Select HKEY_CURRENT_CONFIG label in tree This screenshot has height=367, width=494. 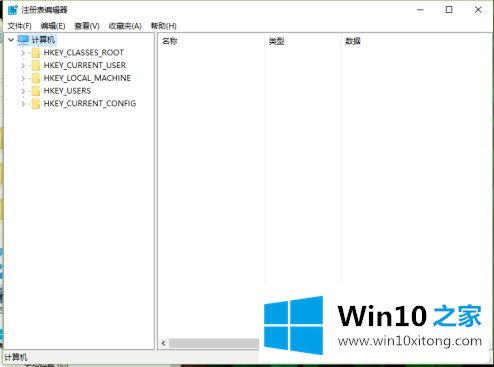pyautogui.click(x=90, y=104)
